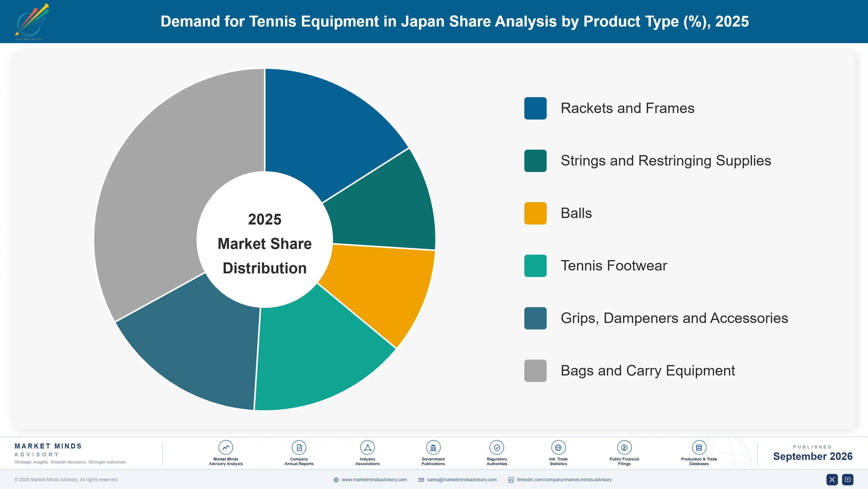Click the Market Minds Advisory Analysis icon
The image size is (868, 489).
pos(225,447)
